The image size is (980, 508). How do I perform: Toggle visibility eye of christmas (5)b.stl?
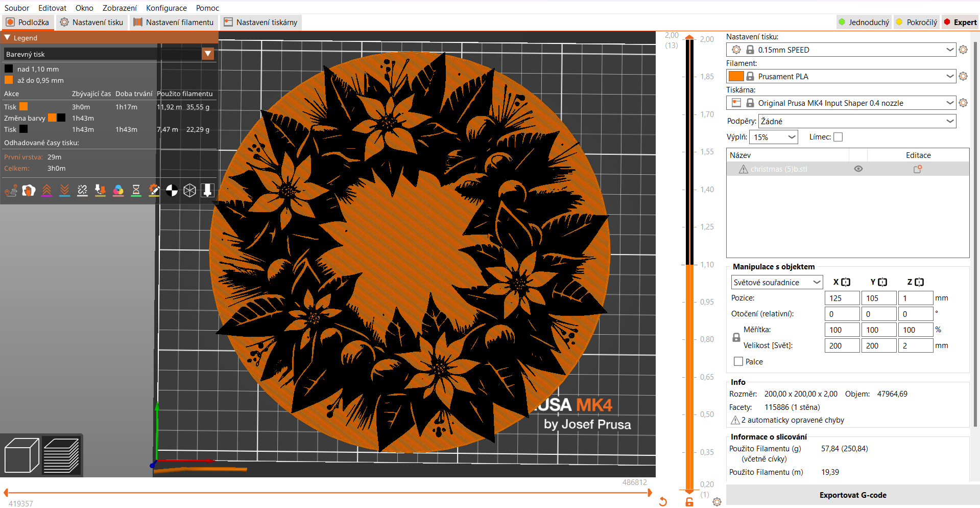coord(858,169)
